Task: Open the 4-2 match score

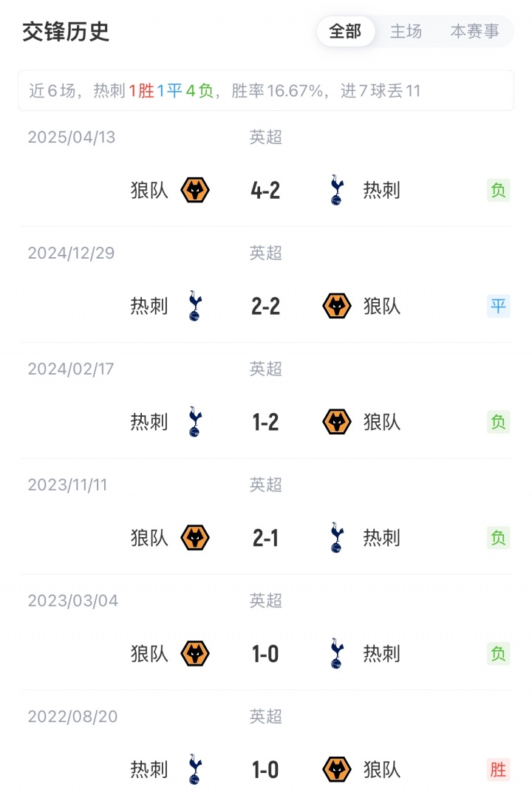Action: coord(265,191)
